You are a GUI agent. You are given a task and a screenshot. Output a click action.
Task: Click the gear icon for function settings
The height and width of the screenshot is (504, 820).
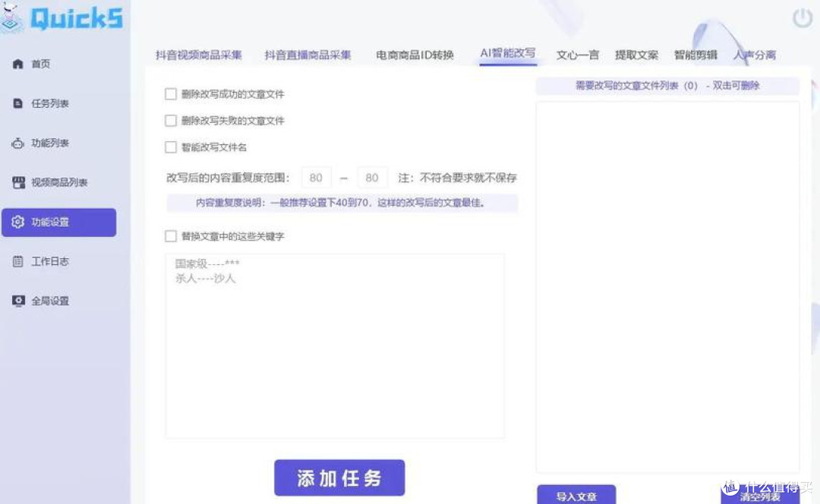(x=17, y=222)
